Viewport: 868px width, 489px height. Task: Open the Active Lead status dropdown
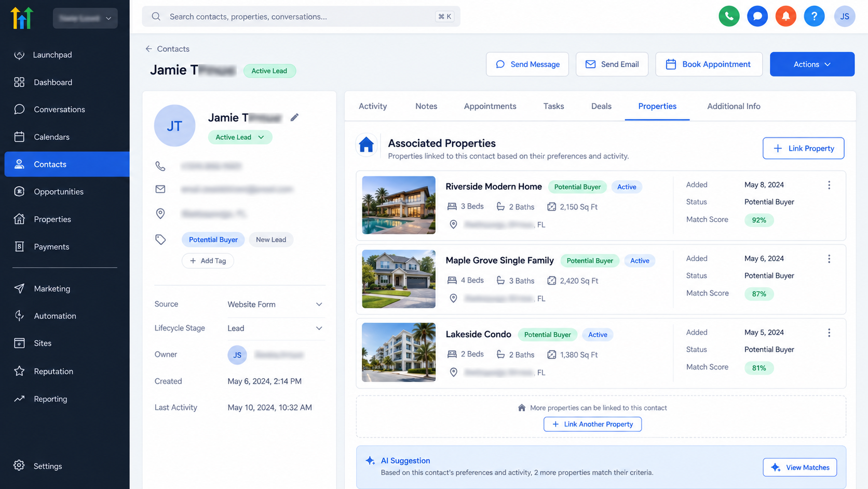[x=240, y=137]
